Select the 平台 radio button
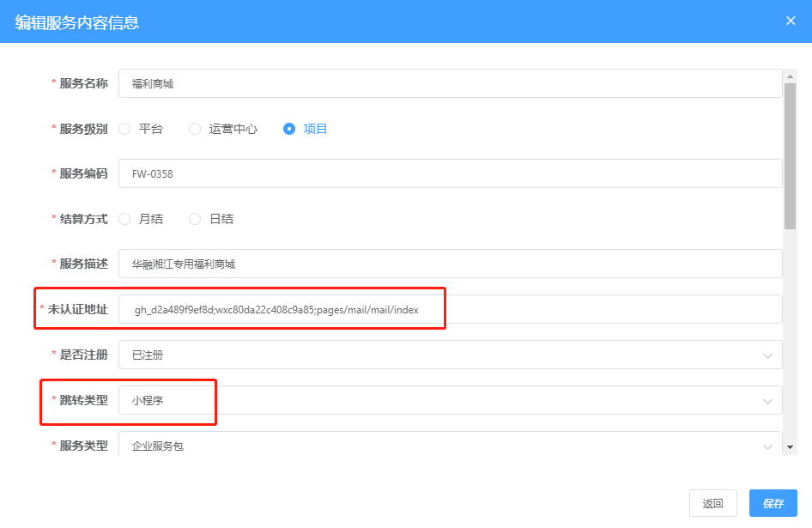This screenshot has height=528, width=812. click(124, 129)
